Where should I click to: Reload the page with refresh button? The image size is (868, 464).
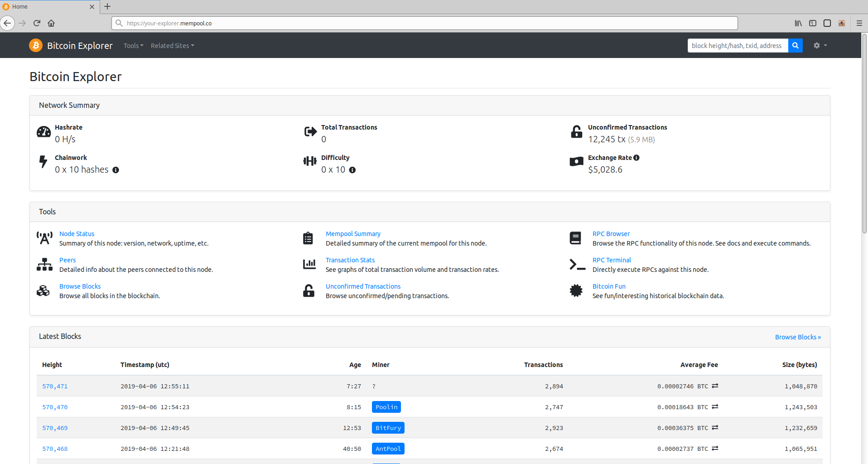click(x=37, y=23)
